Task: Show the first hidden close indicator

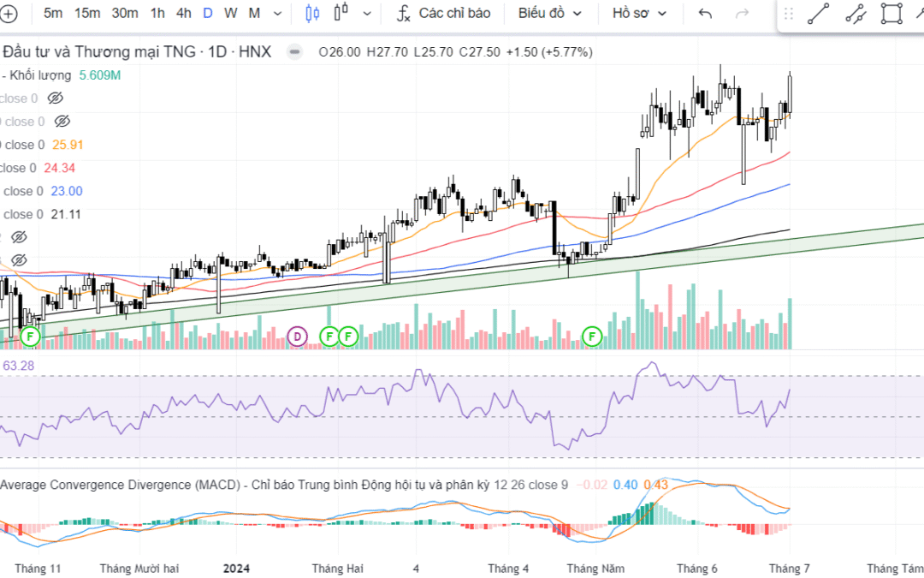Action: [56, 98]
